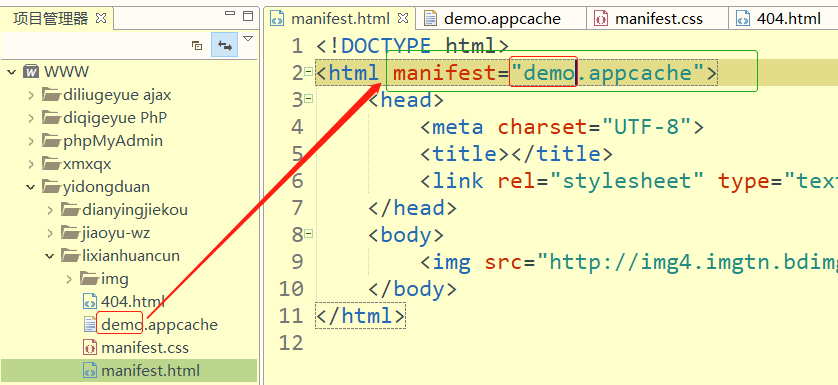Viewport: 838px width, 385px height.
Task: Click the closing </body> tag
Action: 413,289
